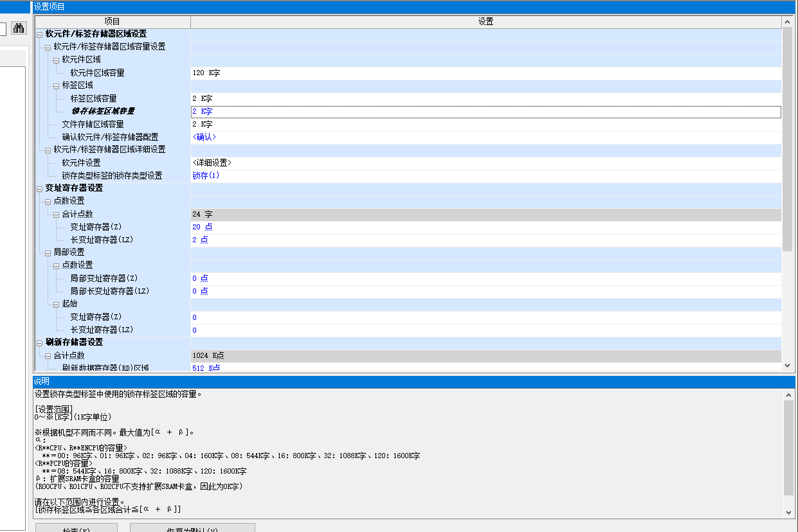Image resolution: width=798 pixels, height=532 pixels.
Task: Click the <确认> link for memory configuration
Action: [204, 137]
